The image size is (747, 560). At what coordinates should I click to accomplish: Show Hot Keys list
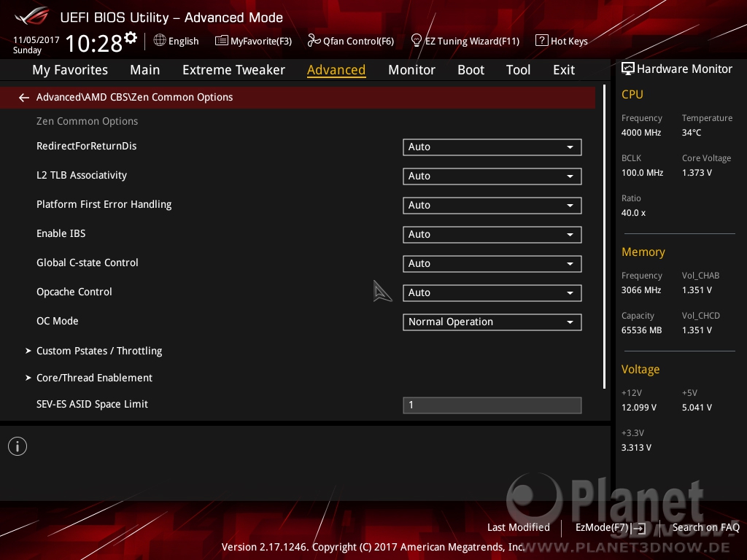coord(562,41)
